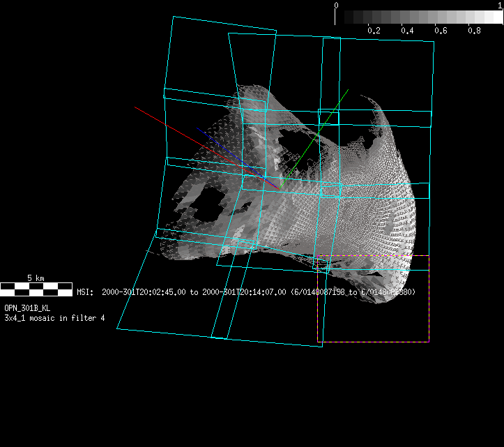Click the large dark crater on the left lobe
The height and width of the screenshot is (447, 504).
(x=211, y=202)
